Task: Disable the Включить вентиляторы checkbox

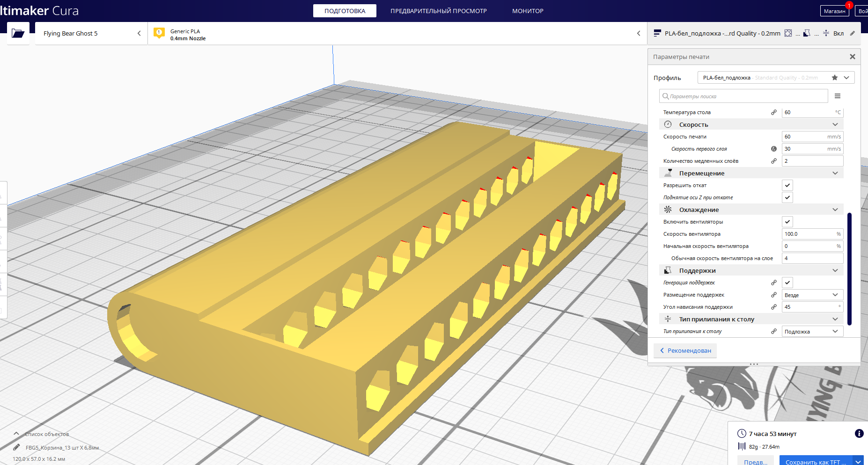Action: (787, 222)
